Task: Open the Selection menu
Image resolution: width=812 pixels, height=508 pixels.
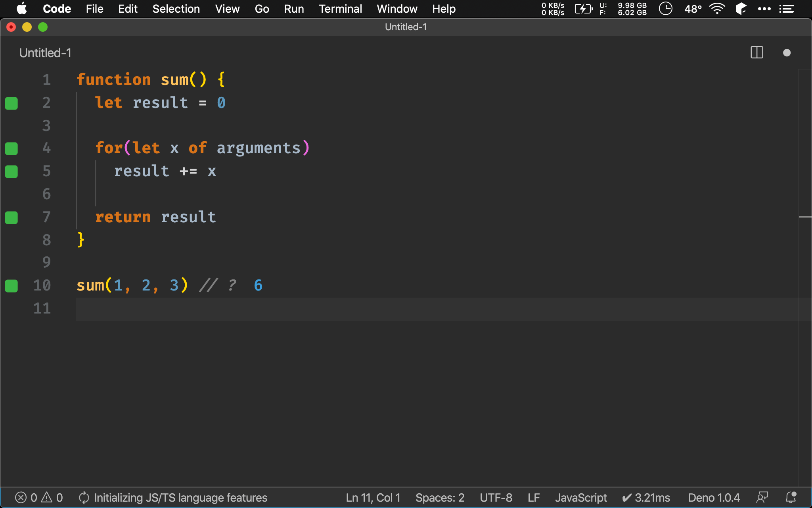Action: (176, 9)
